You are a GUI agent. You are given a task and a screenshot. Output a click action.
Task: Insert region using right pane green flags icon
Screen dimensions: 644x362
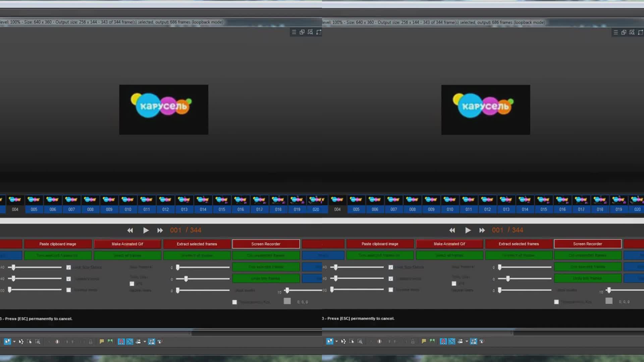point(432,341)
